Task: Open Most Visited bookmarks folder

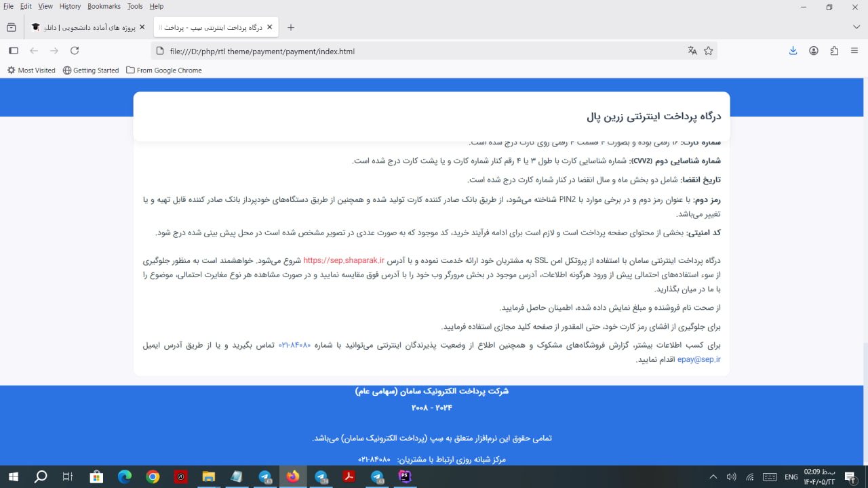Action: 31,70
